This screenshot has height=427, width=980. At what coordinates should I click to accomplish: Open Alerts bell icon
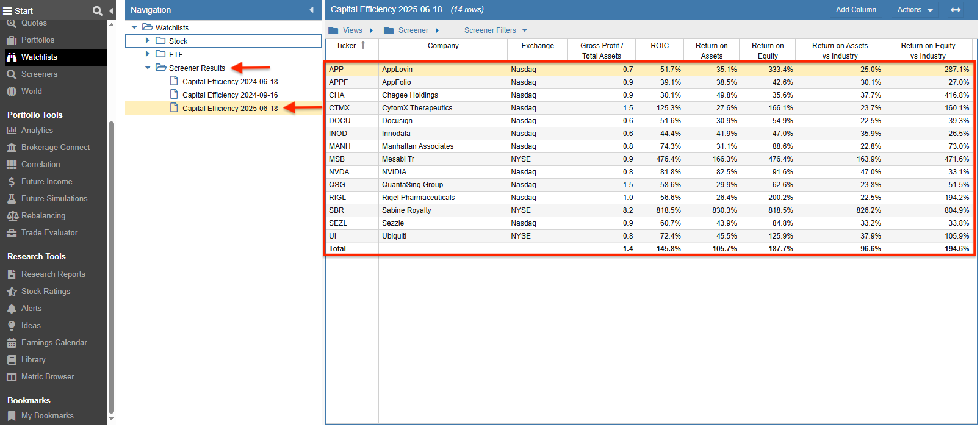coord(12,308)
